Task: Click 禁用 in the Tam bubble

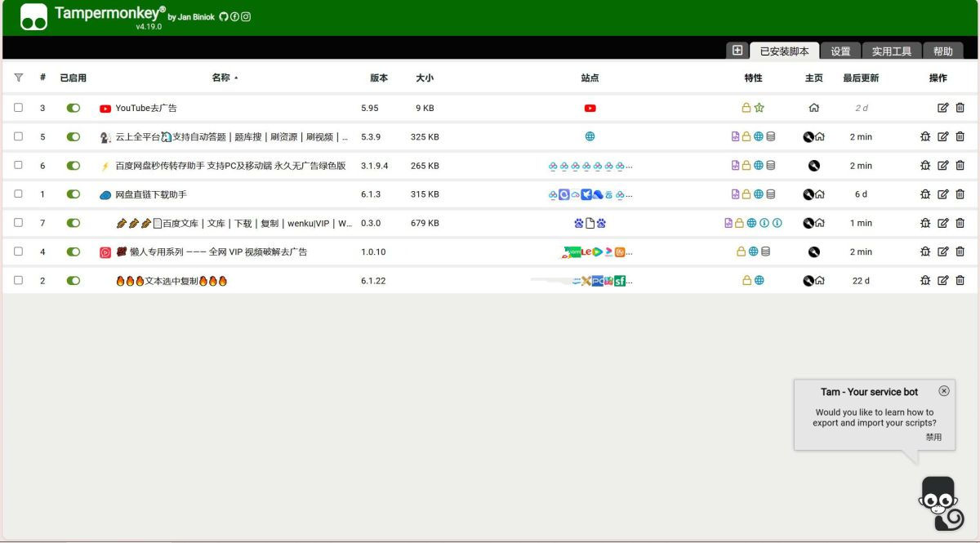Action: (933, 437)
